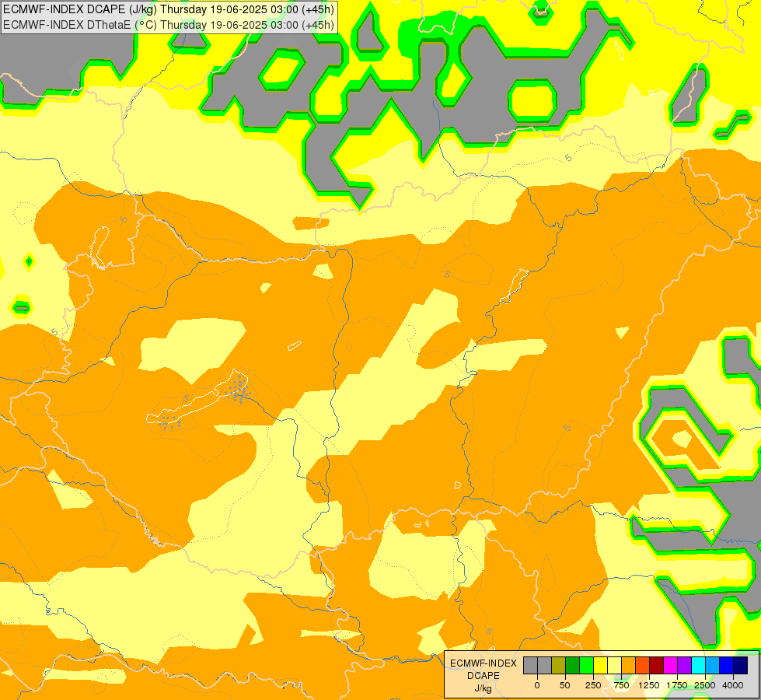Choose the light blue legend swatch
This screenshot has height=700, width=761.
[713, 666]
